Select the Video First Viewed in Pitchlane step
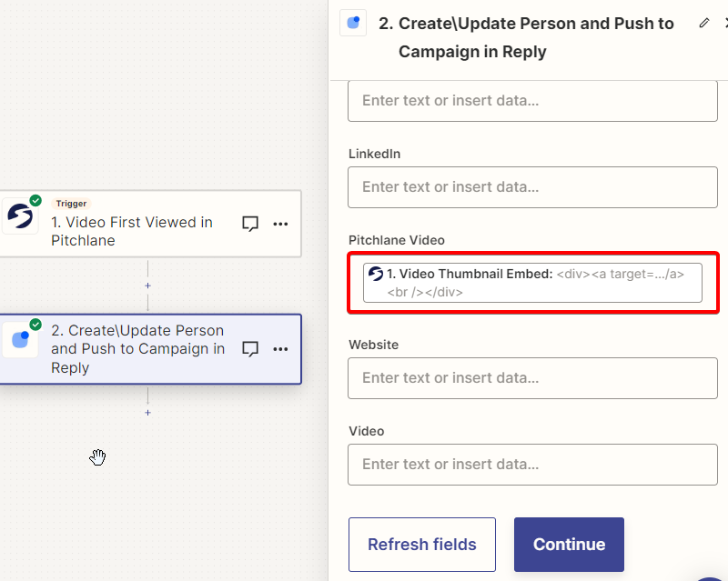This screenshot has height=581, width=728. tap(150, 224)
